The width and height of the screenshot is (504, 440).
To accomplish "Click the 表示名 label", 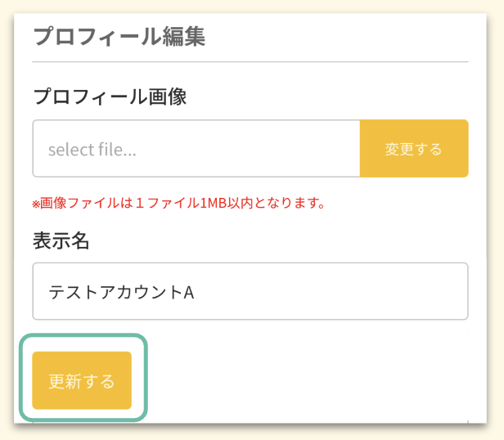I will tap(61, 240).
